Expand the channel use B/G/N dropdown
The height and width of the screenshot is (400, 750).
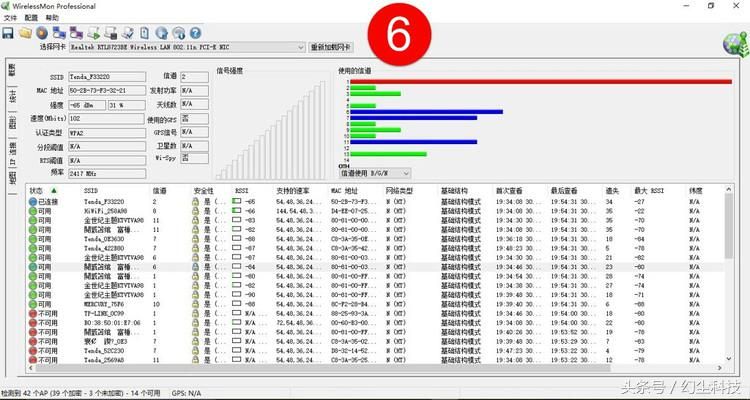pos(375,173)
